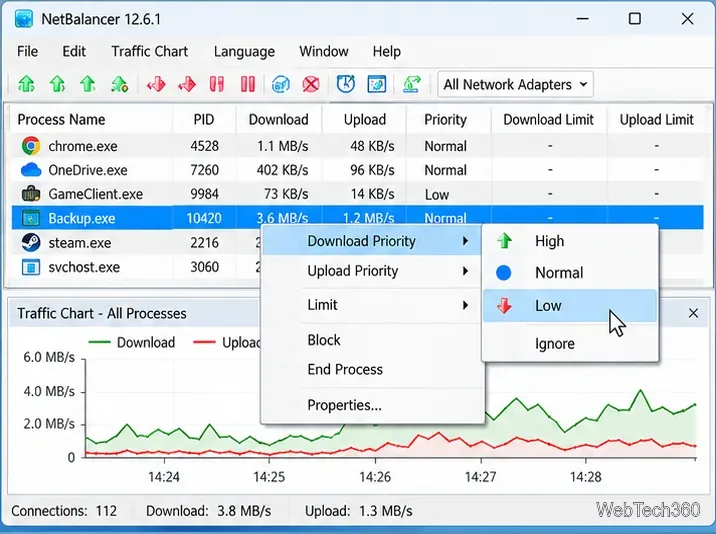
Task: Click the green Download legend entry
Action: pos(132,342)
